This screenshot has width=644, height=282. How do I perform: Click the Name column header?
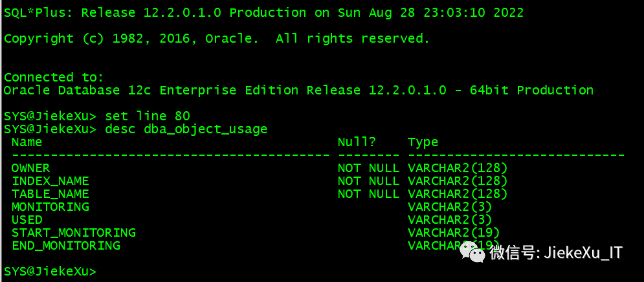(x=27, y=142)
